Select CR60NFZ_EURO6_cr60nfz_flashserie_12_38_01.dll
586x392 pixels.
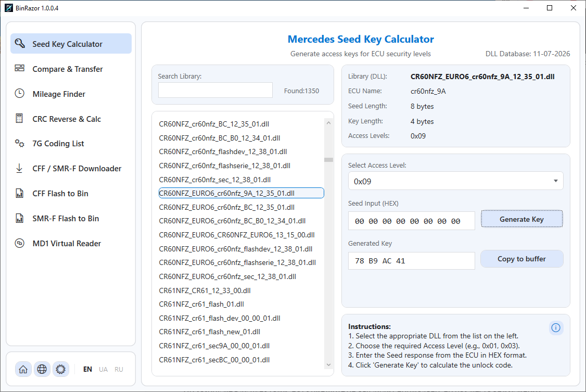pyautogui.click(x=241, y=262)
